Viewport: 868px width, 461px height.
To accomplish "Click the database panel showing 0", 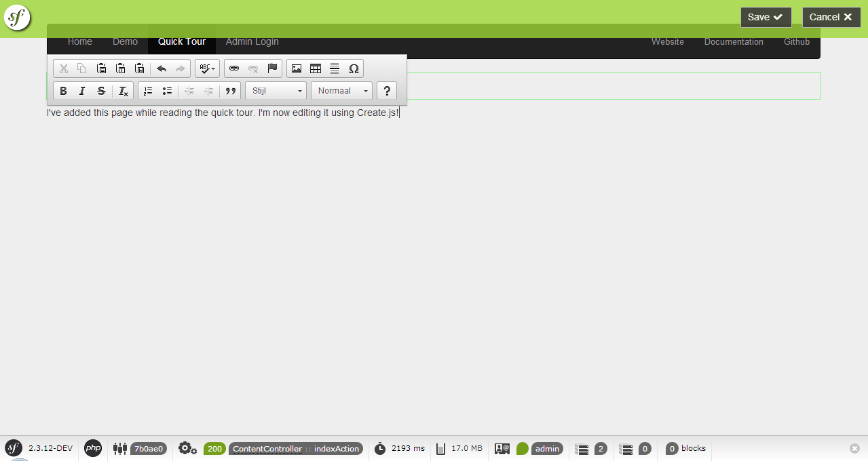I will click(x=635, y=448).
